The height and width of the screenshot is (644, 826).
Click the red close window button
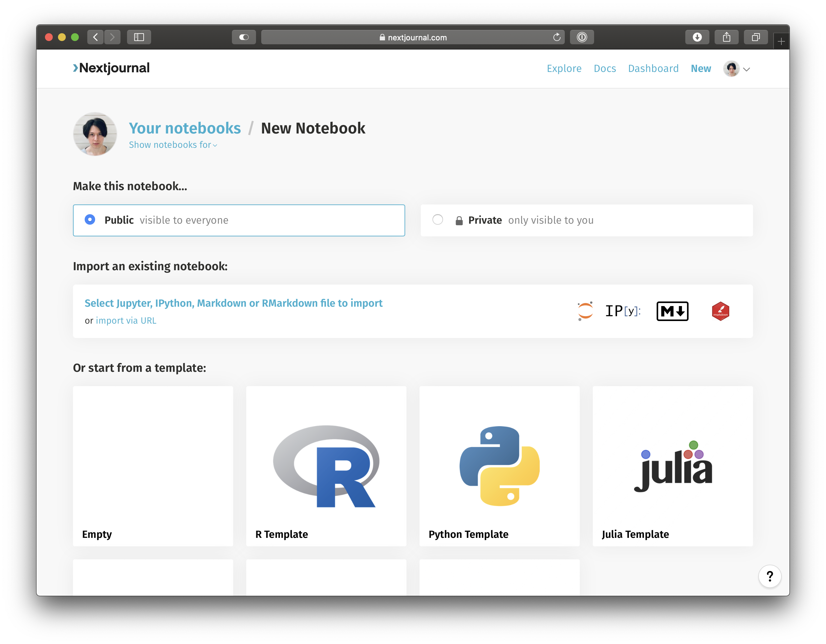[x=49, y=37]
